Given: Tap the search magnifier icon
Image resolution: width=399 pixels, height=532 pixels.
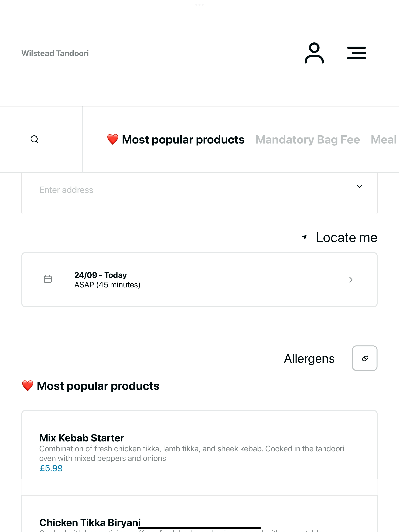Looking at the screenshot, I should pyautogui.click(x=34, y=139).
